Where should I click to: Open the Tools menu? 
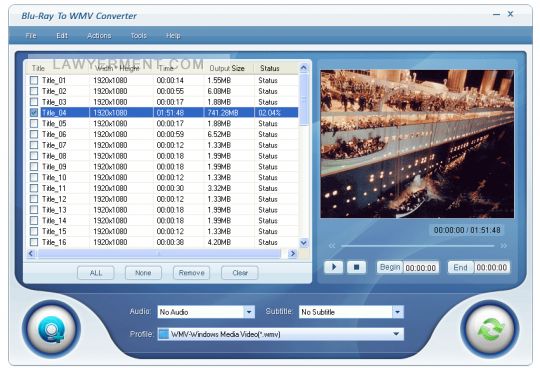tap(138, 36)
